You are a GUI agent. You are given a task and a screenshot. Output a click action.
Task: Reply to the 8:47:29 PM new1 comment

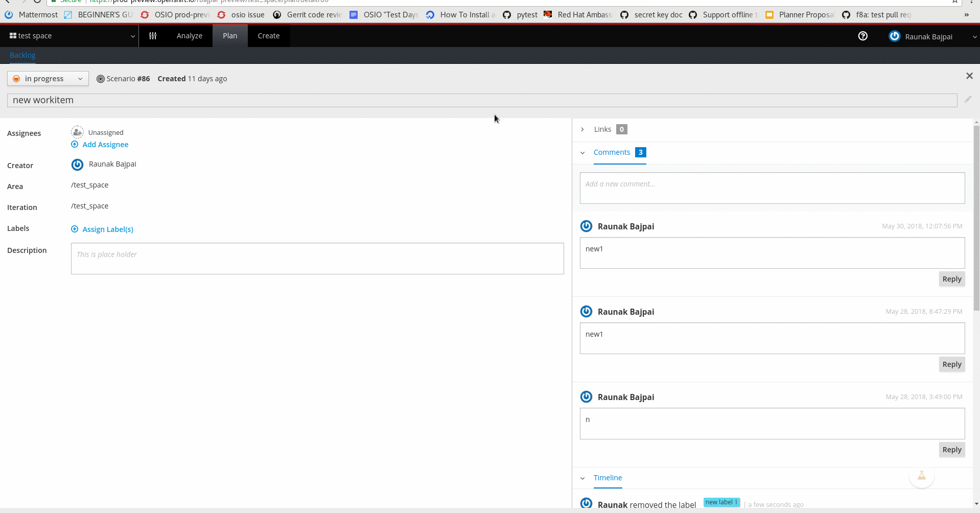pyautogui.click(x=952, y=364)
